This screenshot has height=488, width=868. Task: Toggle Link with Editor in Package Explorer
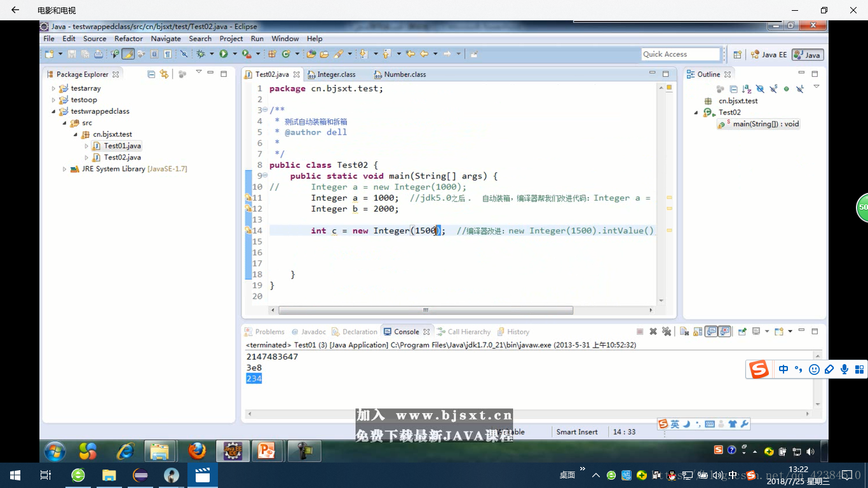point(164,74)
